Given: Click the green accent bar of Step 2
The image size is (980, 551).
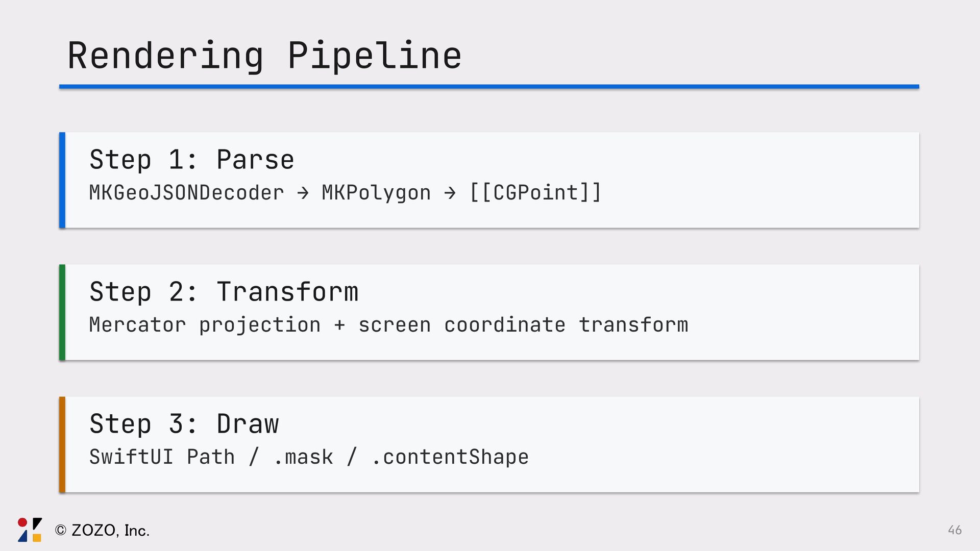Looking at the screenshot, I should point(62,312).
